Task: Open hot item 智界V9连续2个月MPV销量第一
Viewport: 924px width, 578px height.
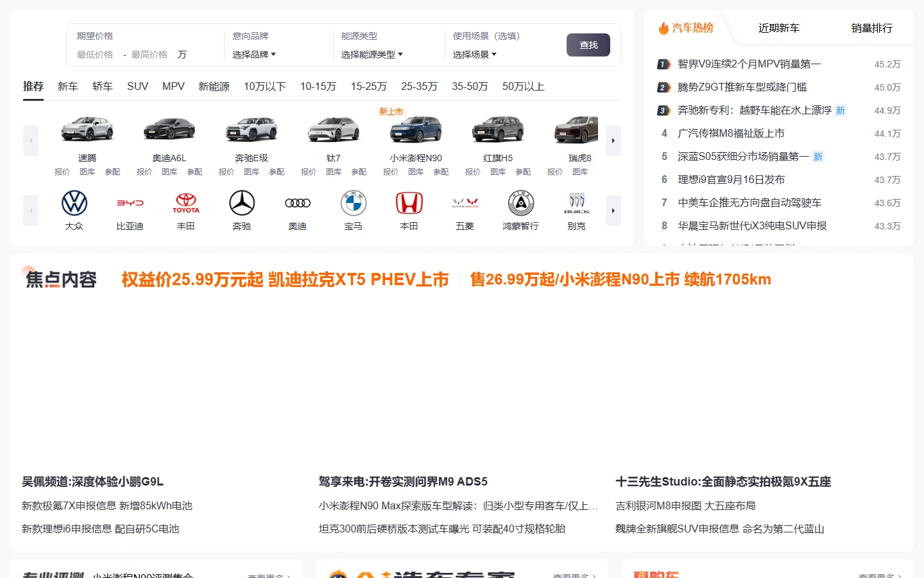Action: point(749,64)
